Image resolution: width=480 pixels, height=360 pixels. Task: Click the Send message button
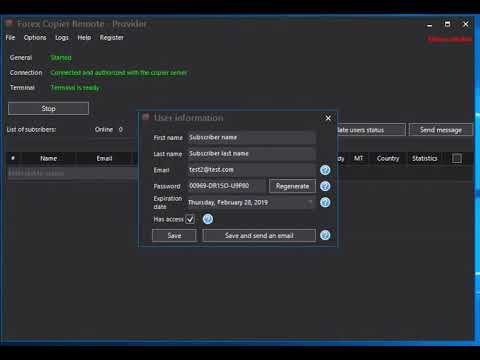[x=441, y=130]
